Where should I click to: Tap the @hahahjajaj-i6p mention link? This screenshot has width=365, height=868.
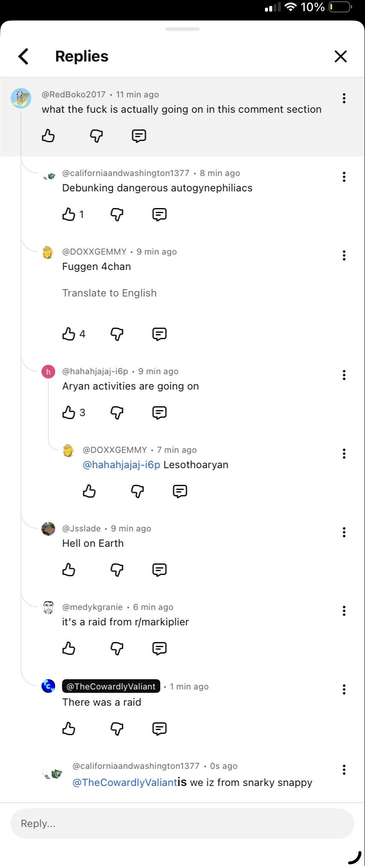coord(121,465)
